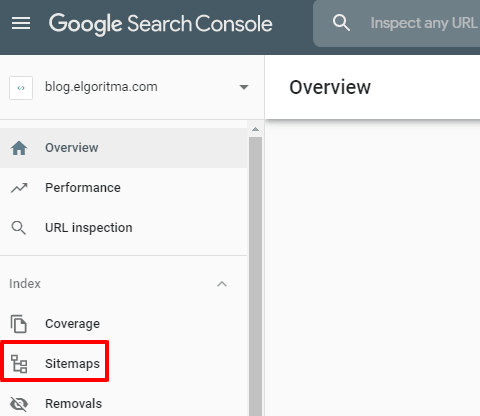Click the URL inspection magnifier icon

tap(19, 228)
